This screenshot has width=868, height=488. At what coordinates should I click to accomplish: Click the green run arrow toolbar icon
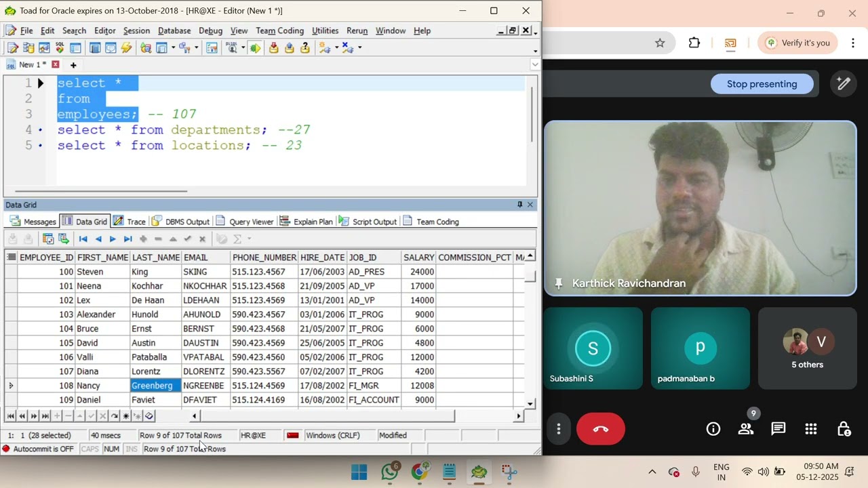tap(255, 48)
